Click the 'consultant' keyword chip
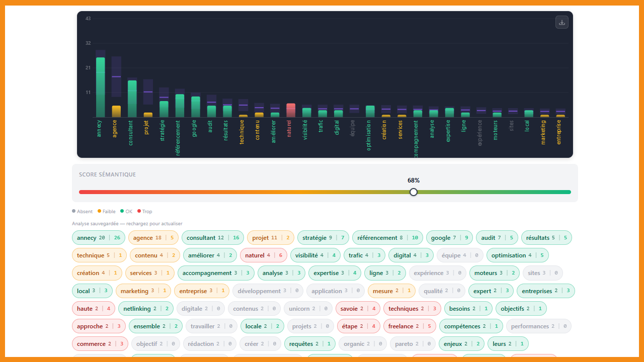 [x=212, y=238]
